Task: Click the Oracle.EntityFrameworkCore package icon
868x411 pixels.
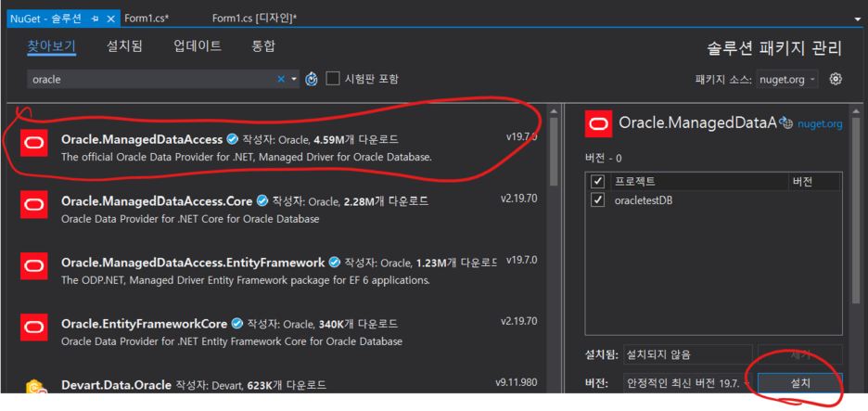Action: click(33, 328)
